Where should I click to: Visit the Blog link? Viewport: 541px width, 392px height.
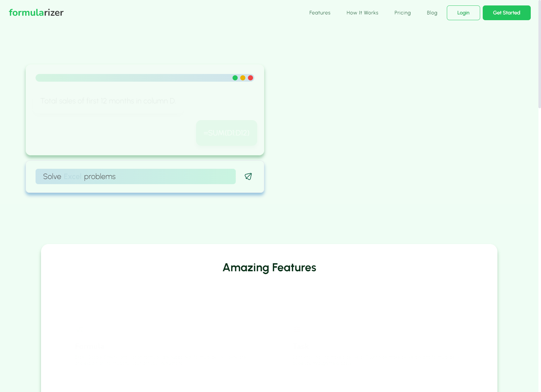[432, 13]
